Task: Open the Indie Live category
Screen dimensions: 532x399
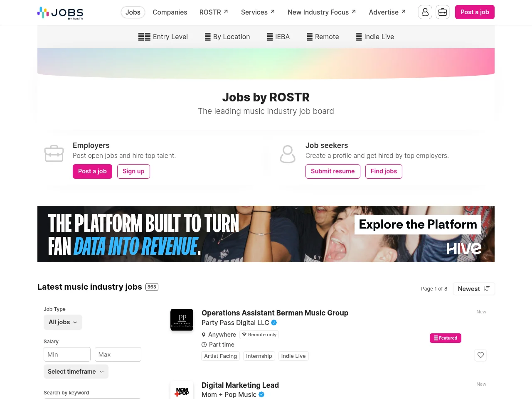Action: (375, 37)
